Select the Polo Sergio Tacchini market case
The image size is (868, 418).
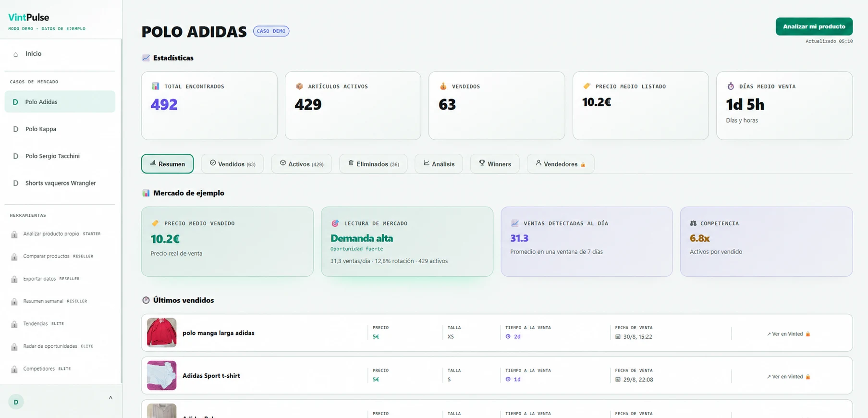coord(60,156)
